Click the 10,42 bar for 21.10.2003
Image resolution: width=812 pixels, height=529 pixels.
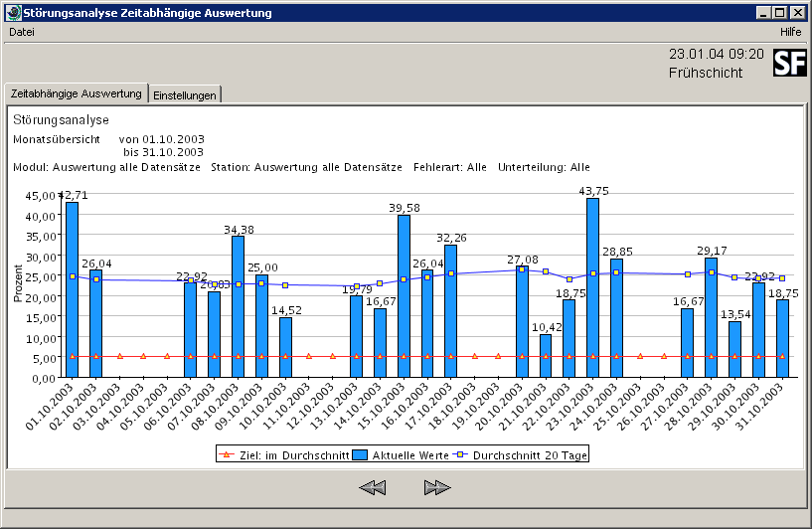click(x=546, y=356)
